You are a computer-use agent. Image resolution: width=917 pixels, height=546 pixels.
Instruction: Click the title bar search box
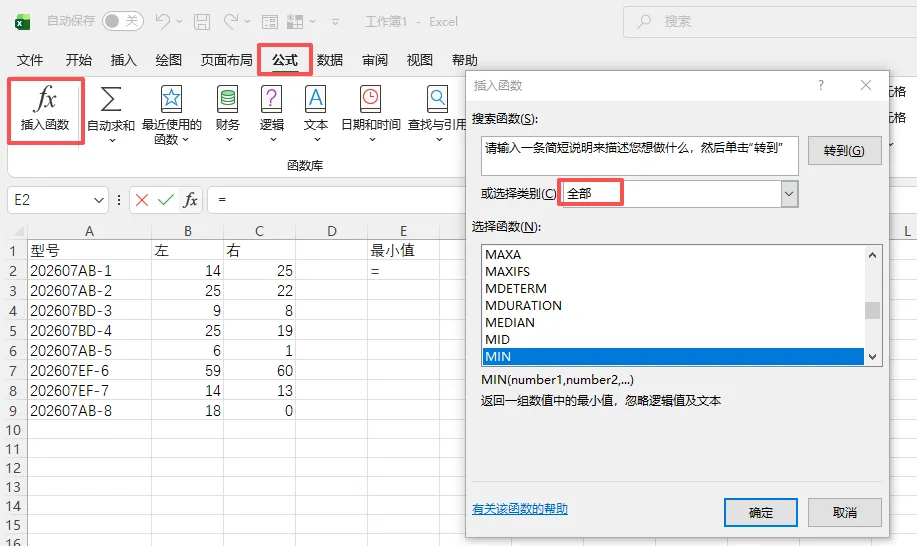[x=770, y=22]
